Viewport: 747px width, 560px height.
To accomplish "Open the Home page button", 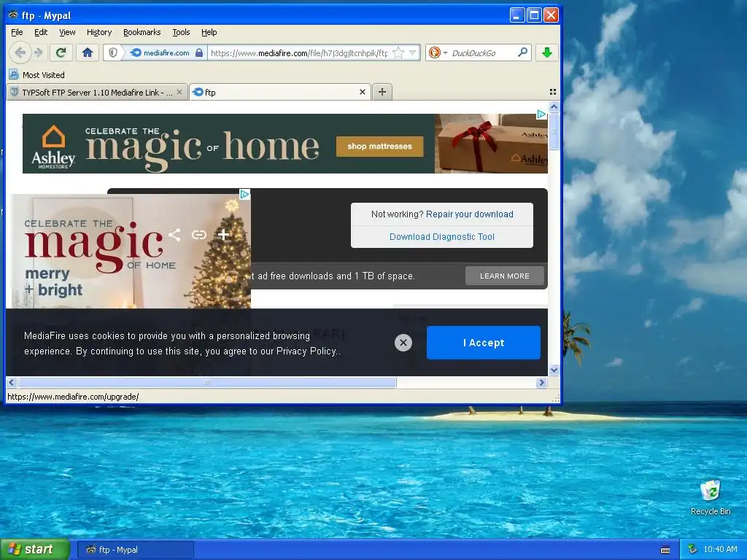I will coord(88,52).
